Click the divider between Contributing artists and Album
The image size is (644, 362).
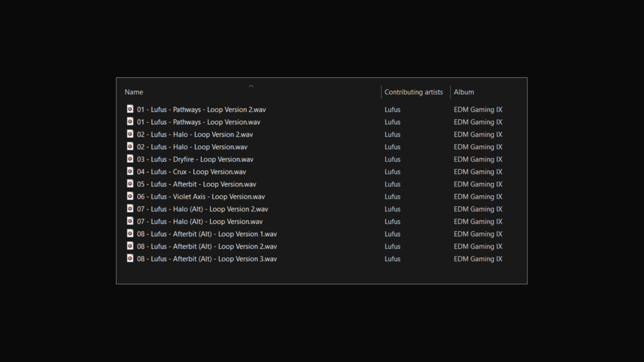coord(450,92)
